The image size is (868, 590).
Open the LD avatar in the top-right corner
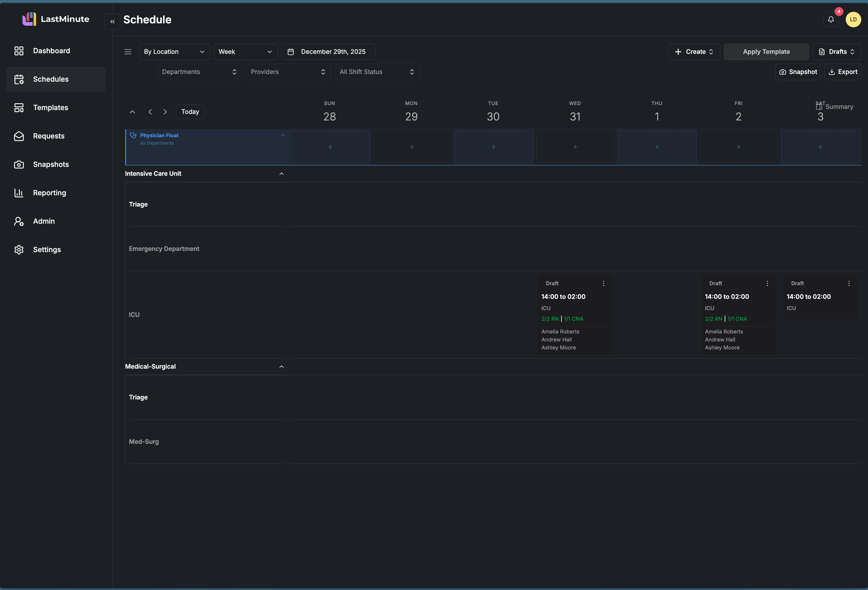(853, 20)
